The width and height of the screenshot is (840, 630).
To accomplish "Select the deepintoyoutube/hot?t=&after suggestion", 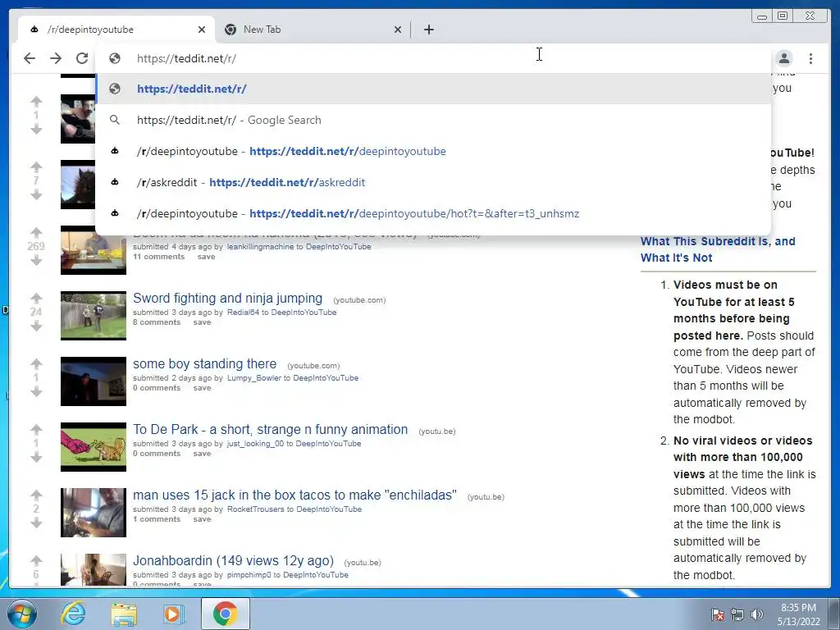I will [x=433, y=213].
